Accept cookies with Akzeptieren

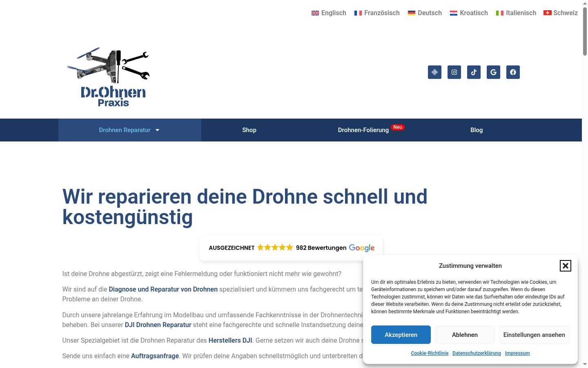coord(401,334)
